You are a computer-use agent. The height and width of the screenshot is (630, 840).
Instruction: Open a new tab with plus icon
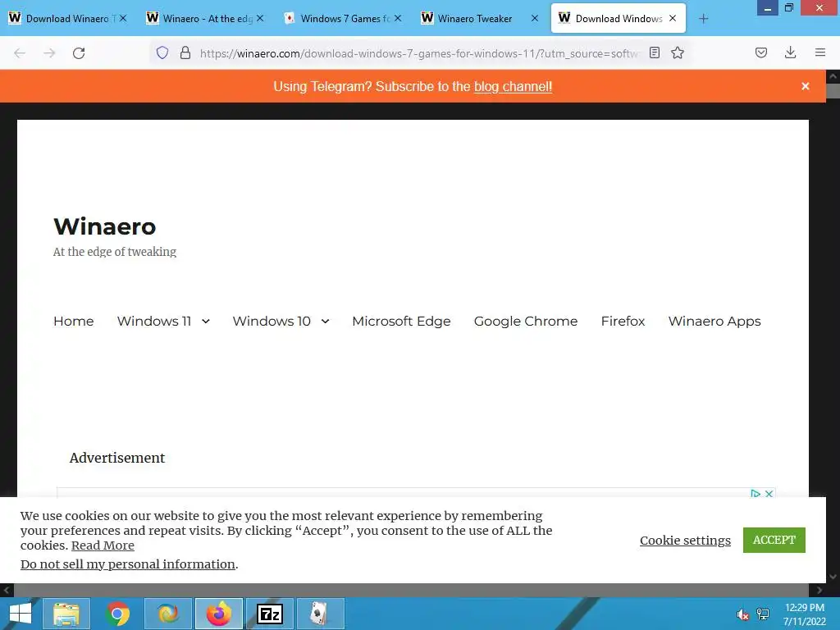click(x=703, y=19)
